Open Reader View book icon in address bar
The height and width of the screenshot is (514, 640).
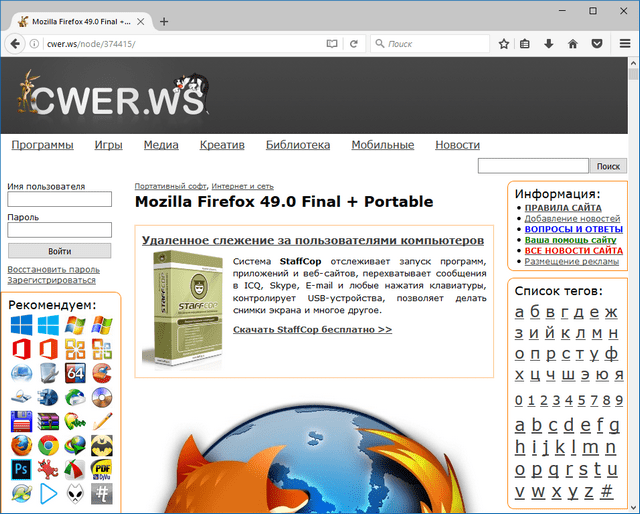tap(332, 44)
